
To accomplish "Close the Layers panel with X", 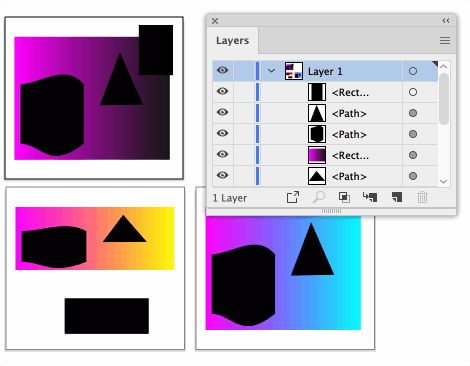I will [x=215, y=21].
